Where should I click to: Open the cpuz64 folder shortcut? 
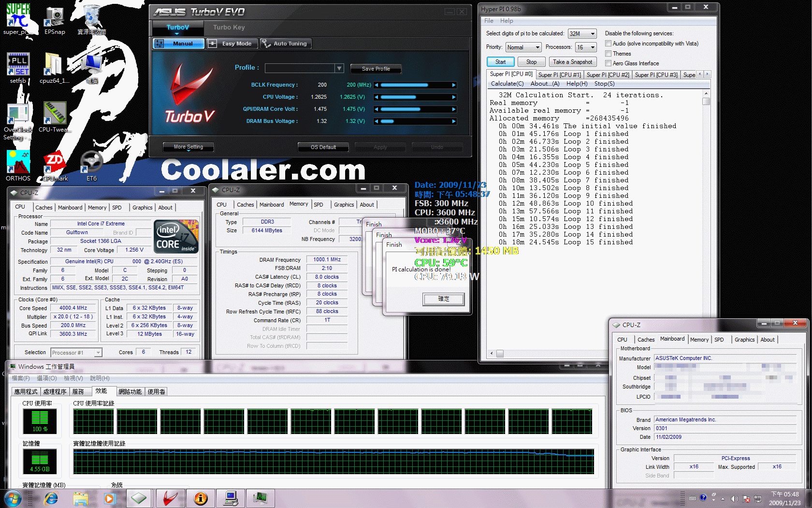(54, 68)
